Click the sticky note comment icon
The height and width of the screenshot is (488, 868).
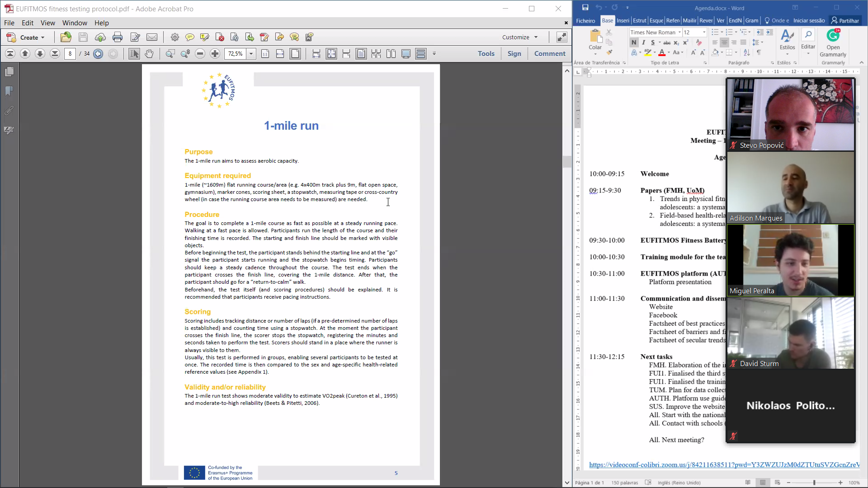click(190, 37)
